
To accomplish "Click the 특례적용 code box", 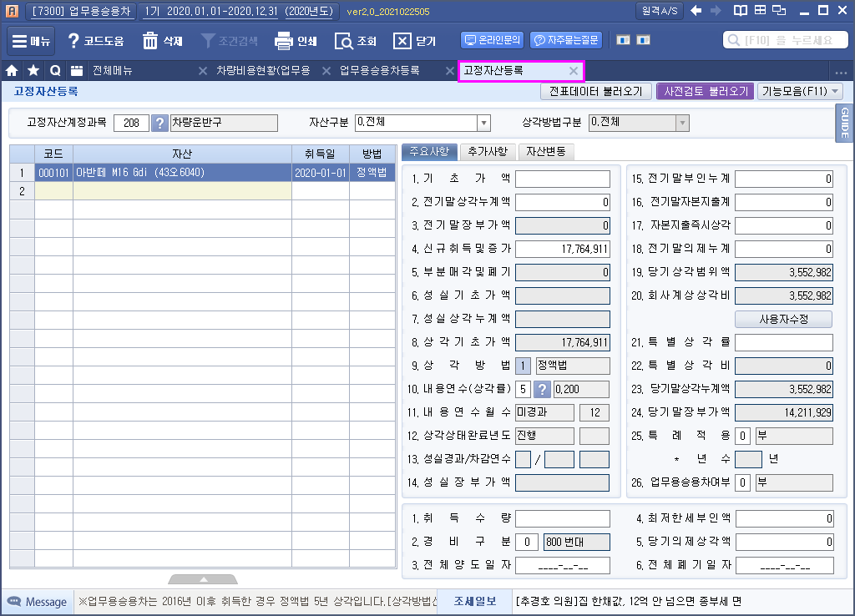I will [x=742, y=436].
